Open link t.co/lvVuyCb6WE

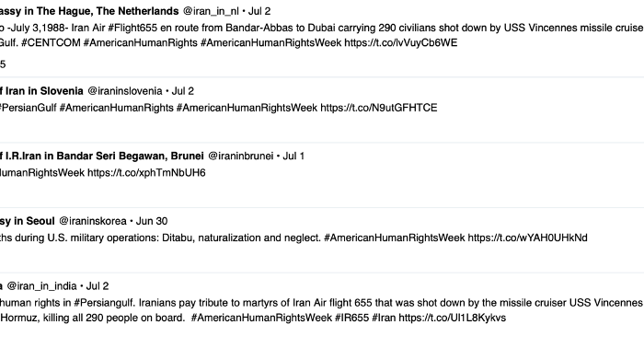(x=401, y=42)
